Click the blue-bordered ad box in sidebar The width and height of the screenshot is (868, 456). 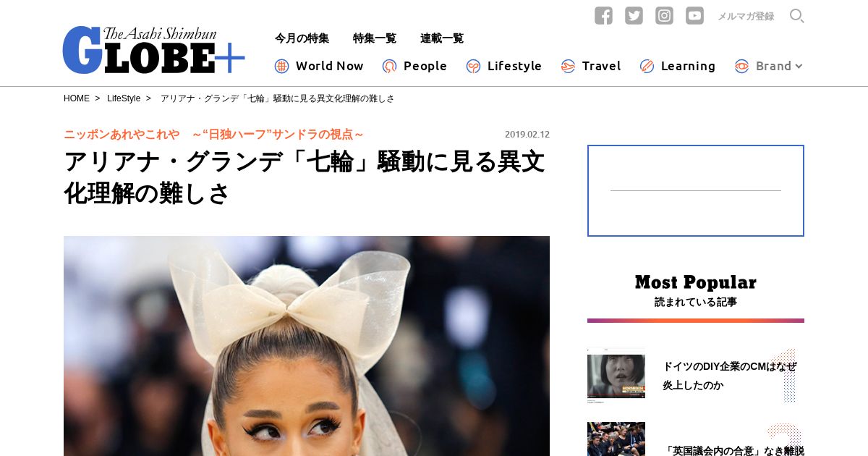pyautogui.click(x=696, y=191)
